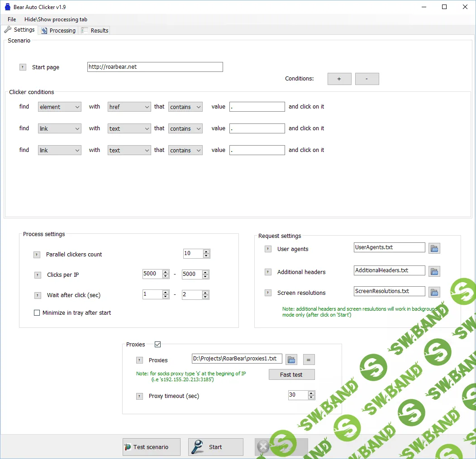Click folder icon next to proxies file path

click(291, 360)
